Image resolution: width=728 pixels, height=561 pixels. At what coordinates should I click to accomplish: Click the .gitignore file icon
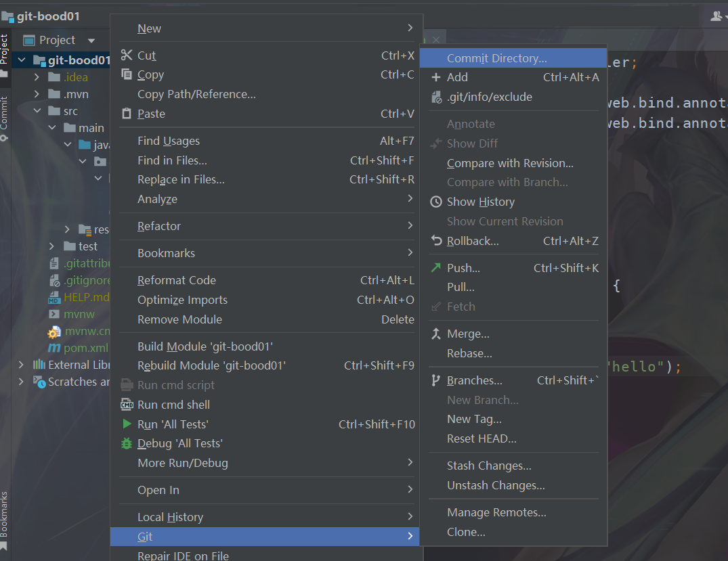pos(54,280)
